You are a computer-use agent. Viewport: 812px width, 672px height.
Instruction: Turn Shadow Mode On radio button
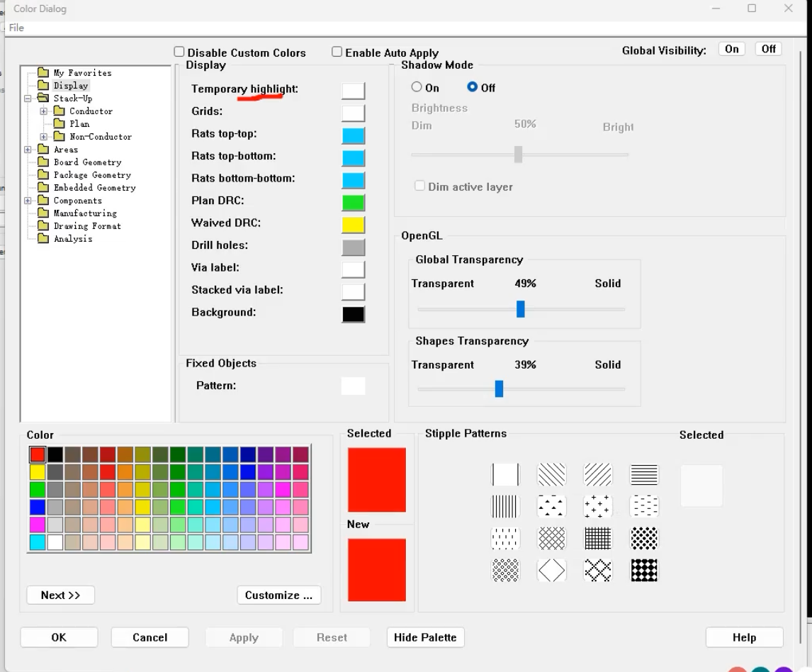coord(417,87)
